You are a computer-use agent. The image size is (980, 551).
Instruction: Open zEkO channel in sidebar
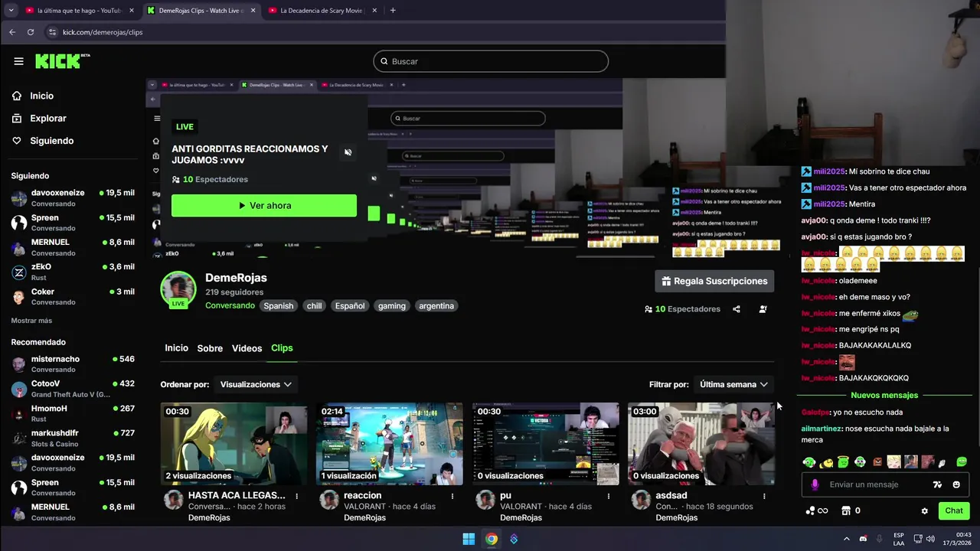[73, 272]
